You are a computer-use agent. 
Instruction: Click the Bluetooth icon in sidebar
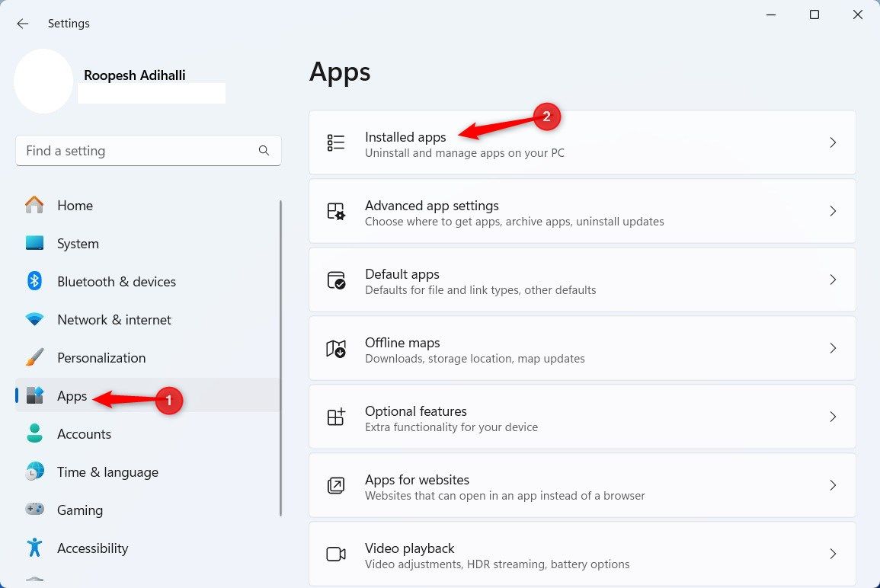coord(35,281)
